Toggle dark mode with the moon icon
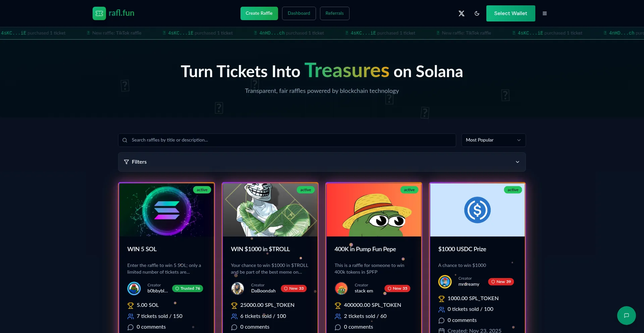This screenshot has width=644, height=333. click(477, 13)
